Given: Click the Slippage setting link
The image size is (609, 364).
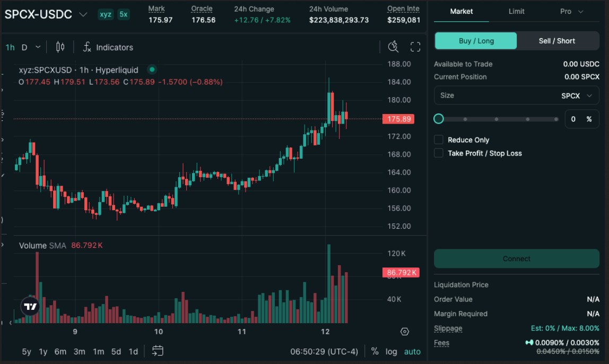Looking at the screenshot, I should (x=448, y=328).
